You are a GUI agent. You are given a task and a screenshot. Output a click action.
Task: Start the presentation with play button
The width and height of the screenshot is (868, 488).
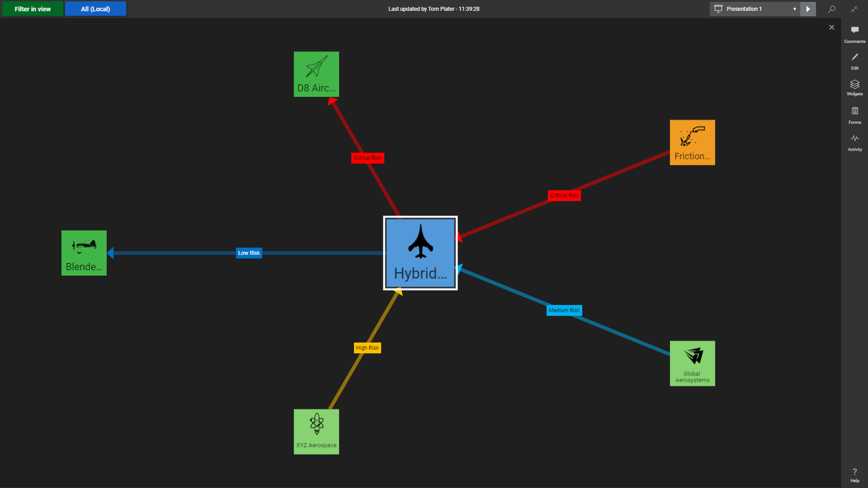tap(808, 9)
